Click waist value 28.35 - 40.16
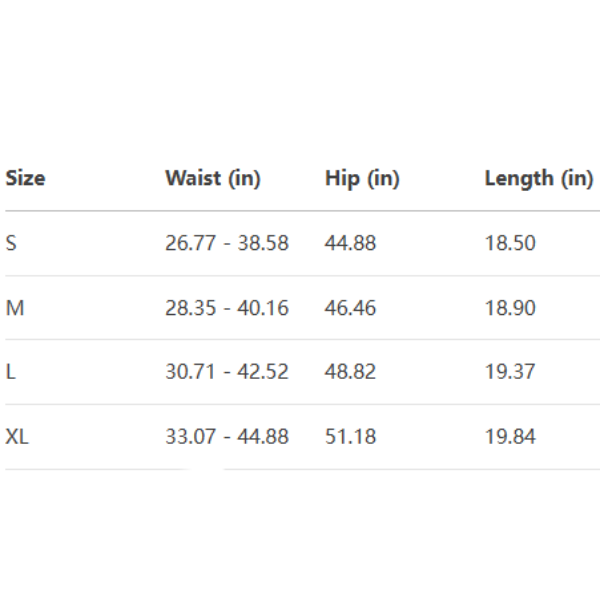600x600 pixels. coord(226,308)
